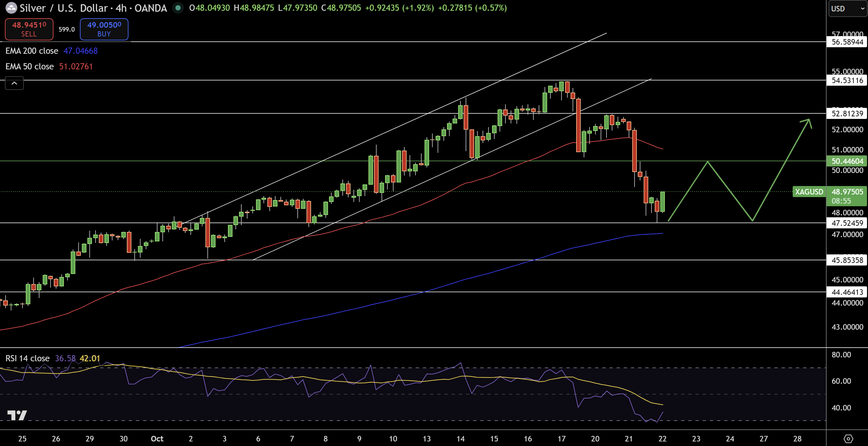Select the RSI 14 close indicator
Viewport: 868px width, 446px height.
tap(28, 358)
